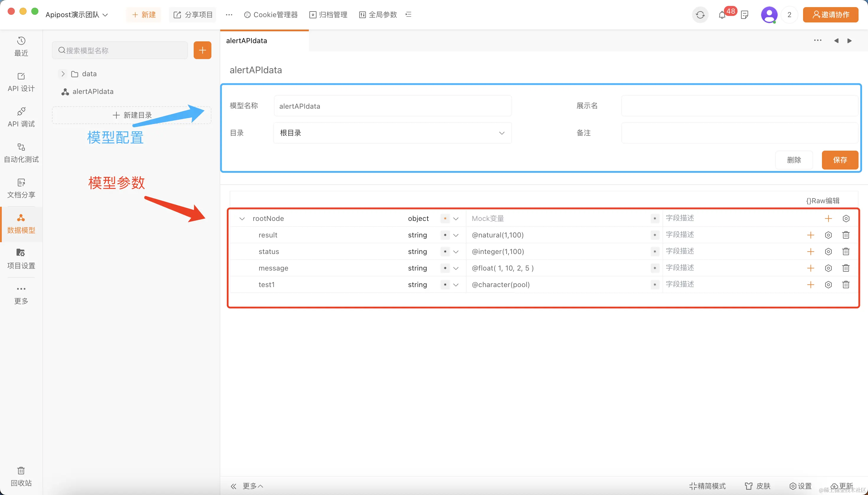Click 分享项目 button
The width and height of the screenshot is (868, 495).
pos(193,14)
